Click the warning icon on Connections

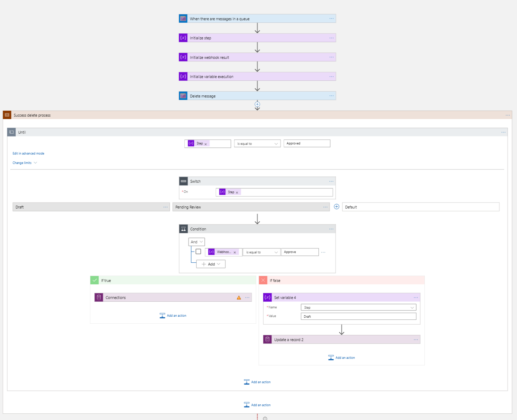[x=239, y=298]
